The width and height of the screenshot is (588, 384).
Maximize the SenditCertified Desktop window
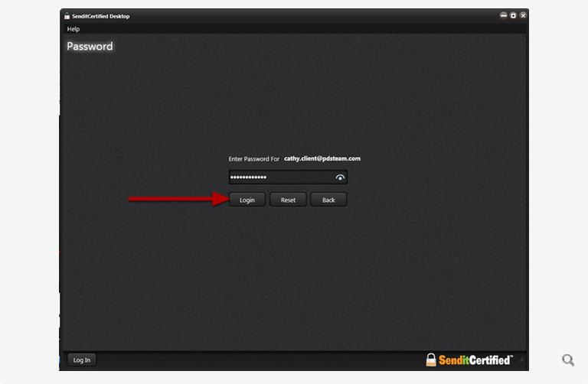point(513,15)
